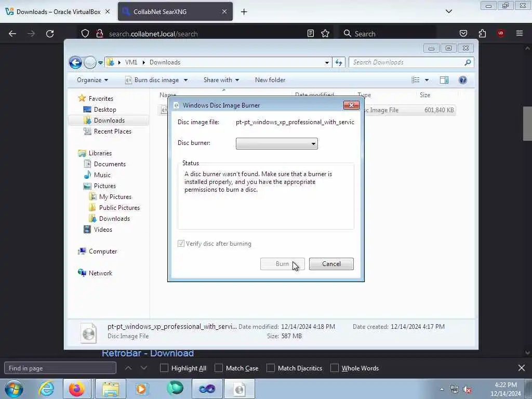
Task: Expand Burn disc image dropdown arrow
Action: [x=185, y=80]
